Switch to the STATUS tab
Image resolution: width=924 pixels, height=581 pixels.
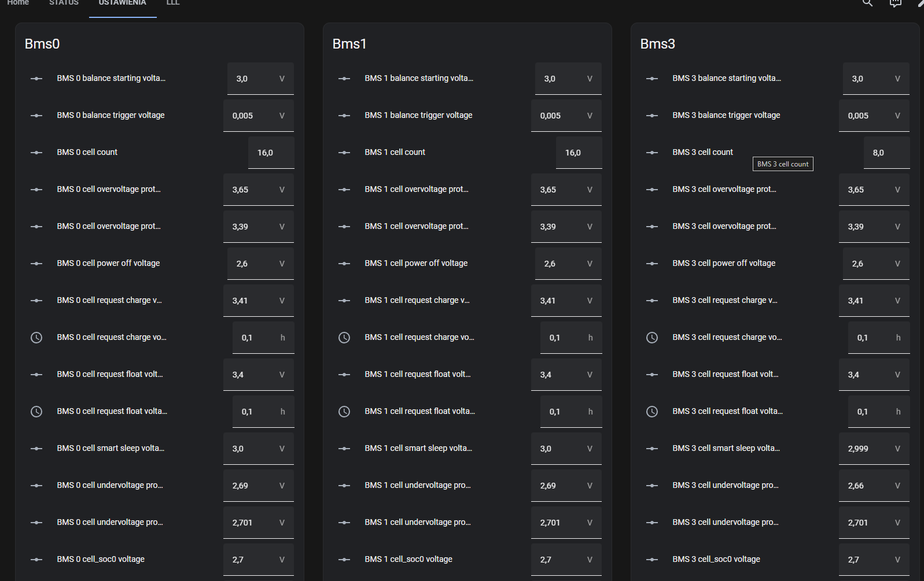(x=64, y=3)
